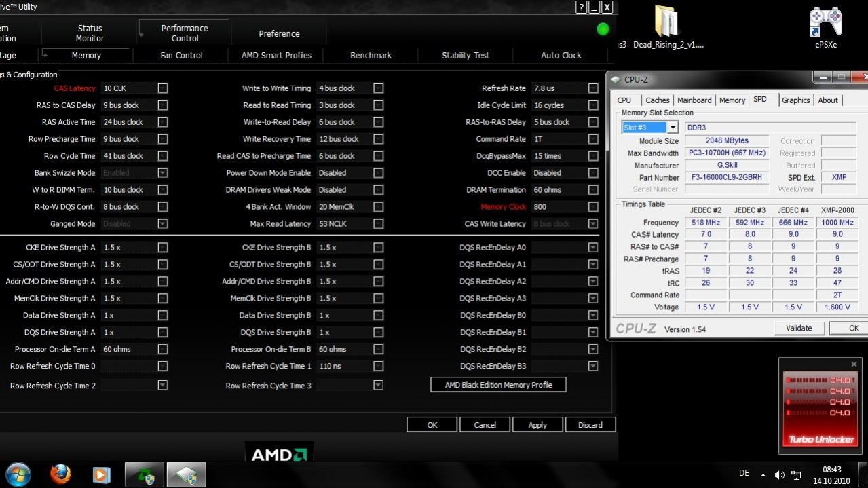Screen dimensions: 868x488
Task: Open the Benchmark sub-tab
Action: [371, 56]
